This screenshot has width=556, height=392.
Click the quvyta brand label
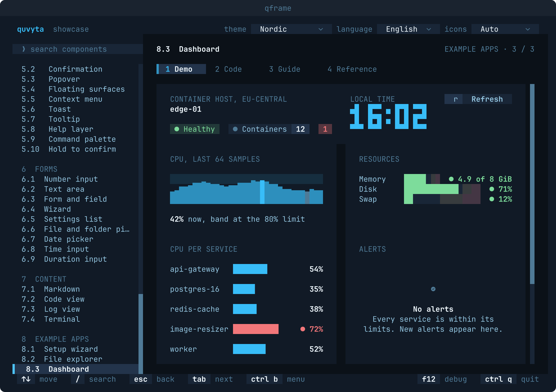[x=30, y=29]
